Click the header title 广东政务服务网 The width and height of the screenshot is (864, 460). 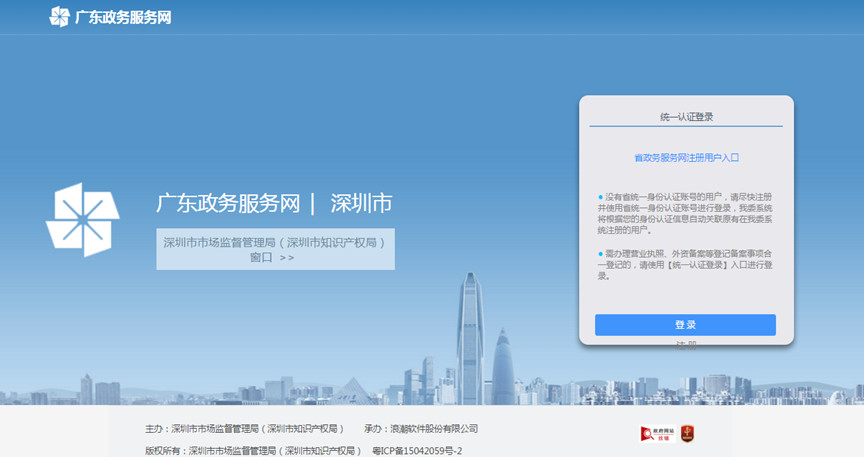(x=123, y=17)
